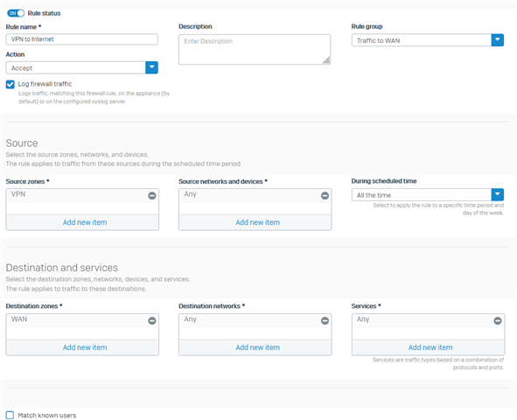Expand the Rule group dropdown
Screen dimensions: 517x420
coord(498,40)
